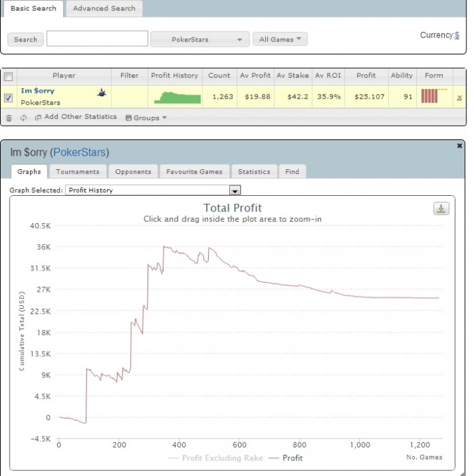Open the Form bar chart for Im $orry

tap(434, 96)
